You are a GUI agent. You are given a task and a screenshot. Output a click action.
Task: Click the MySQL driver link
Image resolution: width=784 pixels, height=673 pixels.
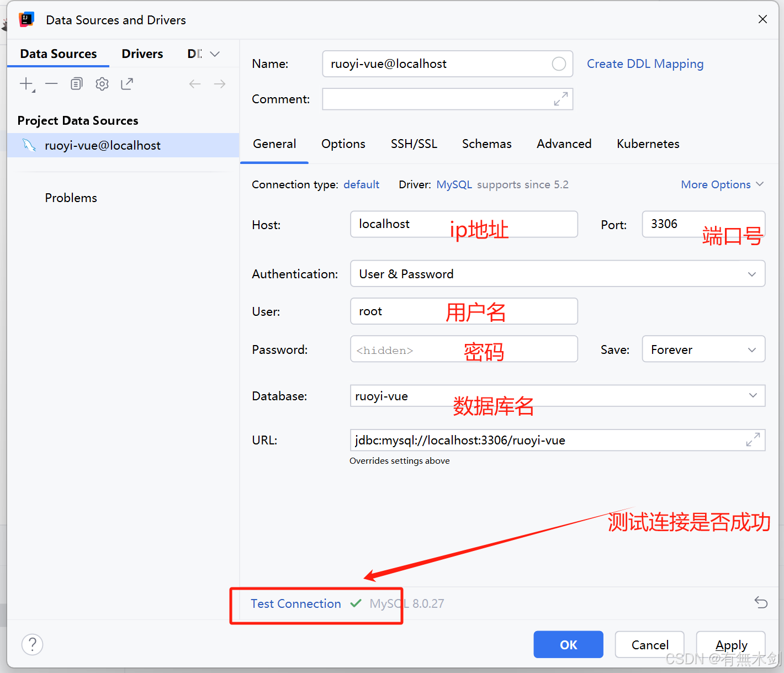(454, 184)
